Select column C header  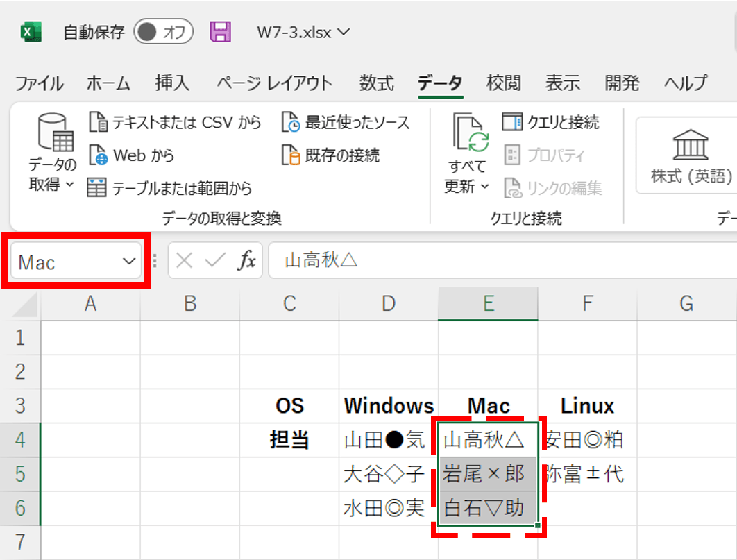(x=289, y=303)
